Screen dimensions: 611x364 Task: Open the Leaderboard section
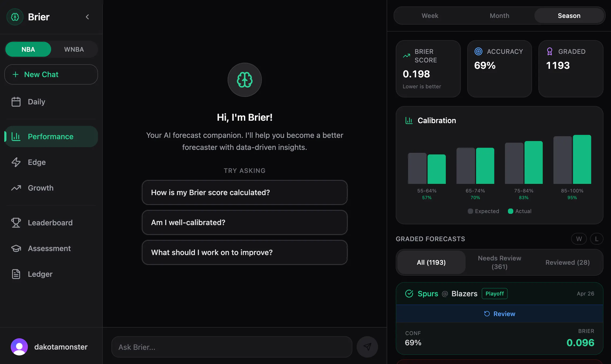(51, 223)
